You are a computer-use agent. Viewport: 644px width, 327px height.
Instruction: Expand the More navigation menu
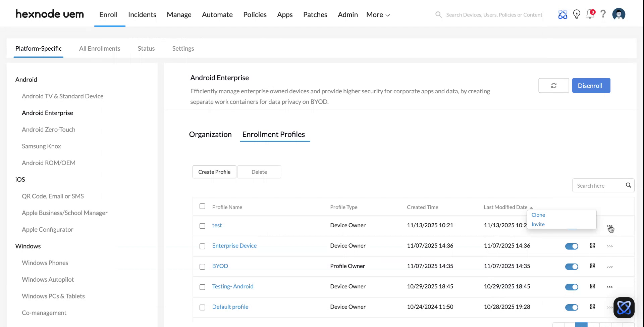377,14
